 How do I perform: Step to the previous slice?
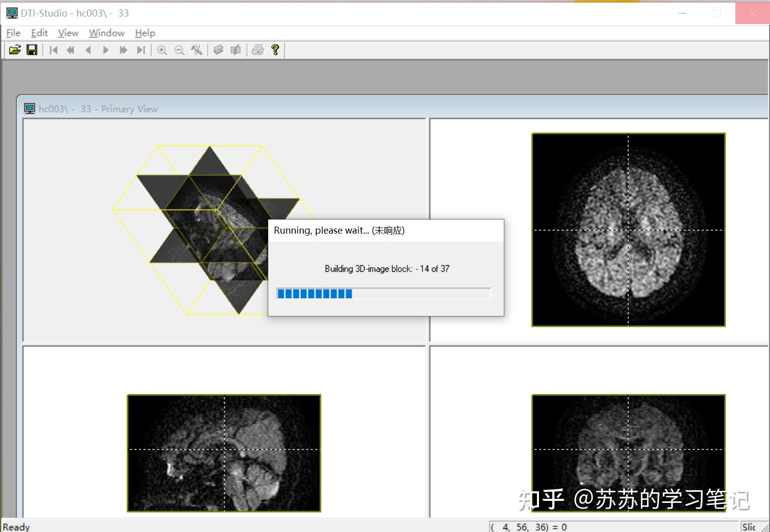point(88,50)
